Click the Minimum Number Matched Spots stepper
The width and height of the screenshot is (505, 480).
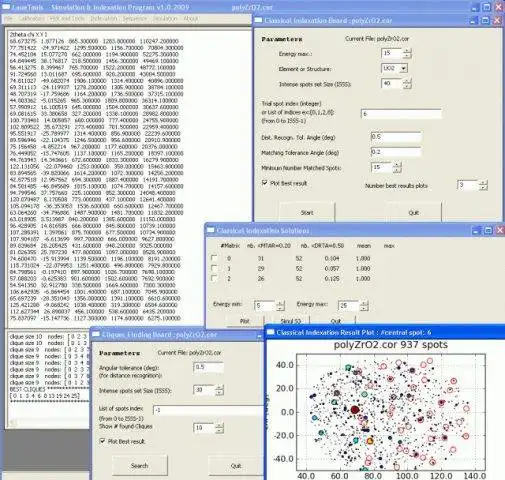397,167
